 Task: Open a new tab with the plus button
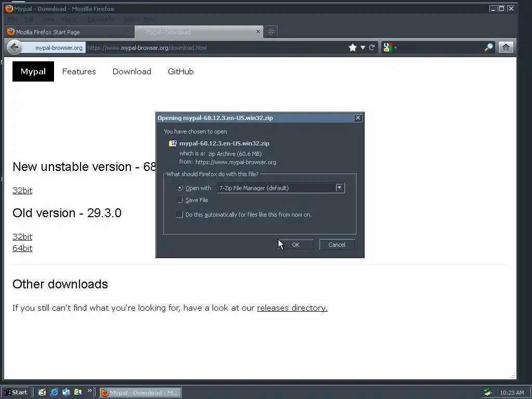tap(271, 32)
